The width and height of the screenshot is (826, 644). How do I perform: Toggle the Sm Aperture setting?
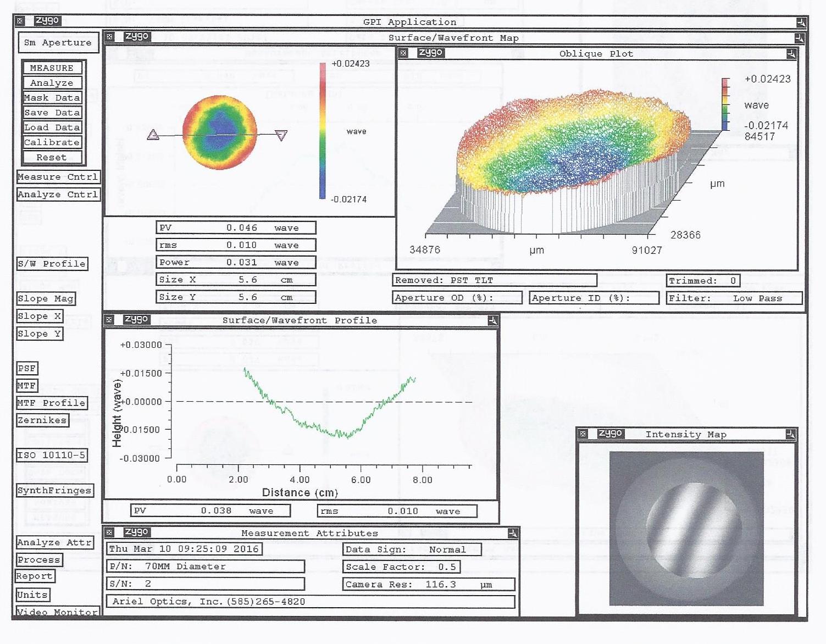tap(58, 42)
